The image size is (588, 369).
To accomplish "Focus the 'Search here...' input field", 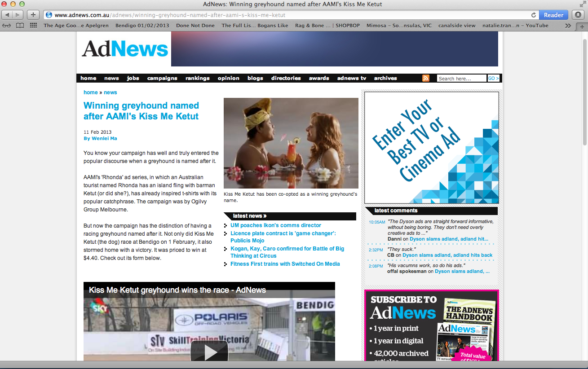I will click(461, 78).
